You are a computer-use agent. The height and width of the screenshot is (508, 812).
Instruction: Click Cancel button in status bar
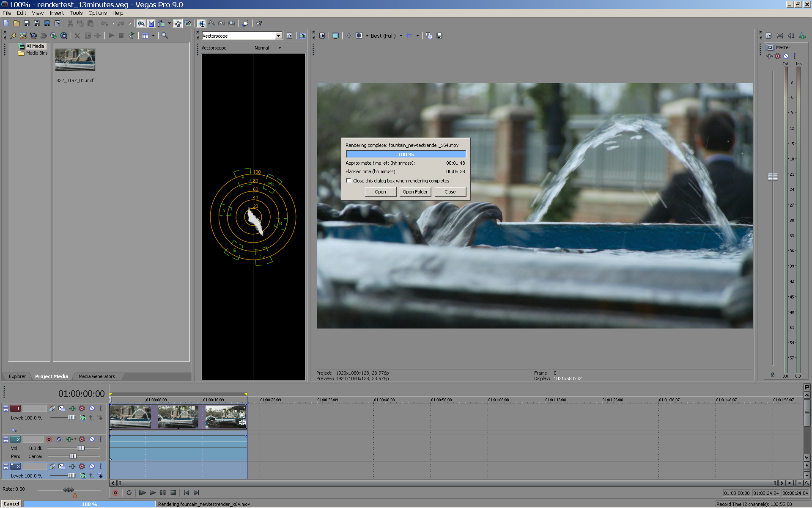coord(11,504)
